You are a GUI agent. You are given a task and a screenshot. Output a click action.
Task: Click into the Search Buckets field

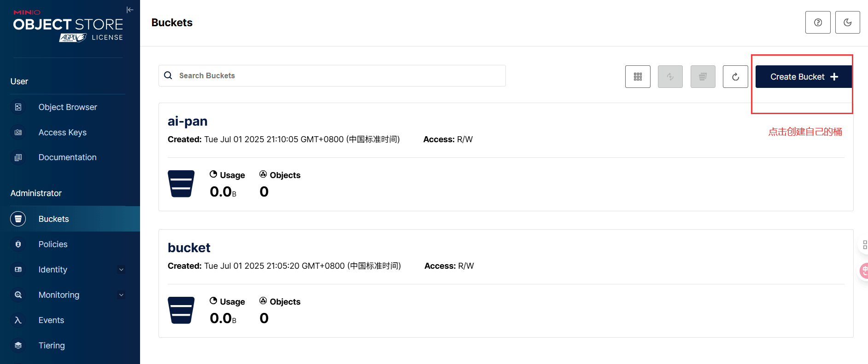332,75
